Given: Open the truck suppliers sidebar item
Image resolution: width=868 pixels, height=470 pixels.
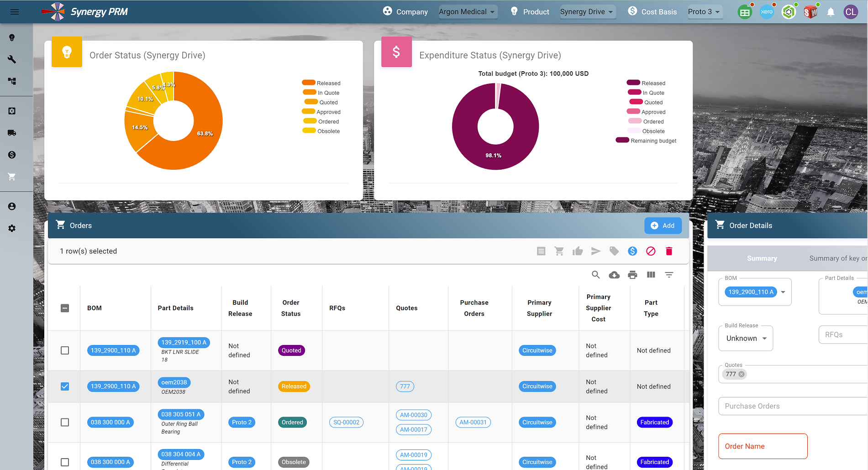Looking at the screenshot, I should point(12,133).
